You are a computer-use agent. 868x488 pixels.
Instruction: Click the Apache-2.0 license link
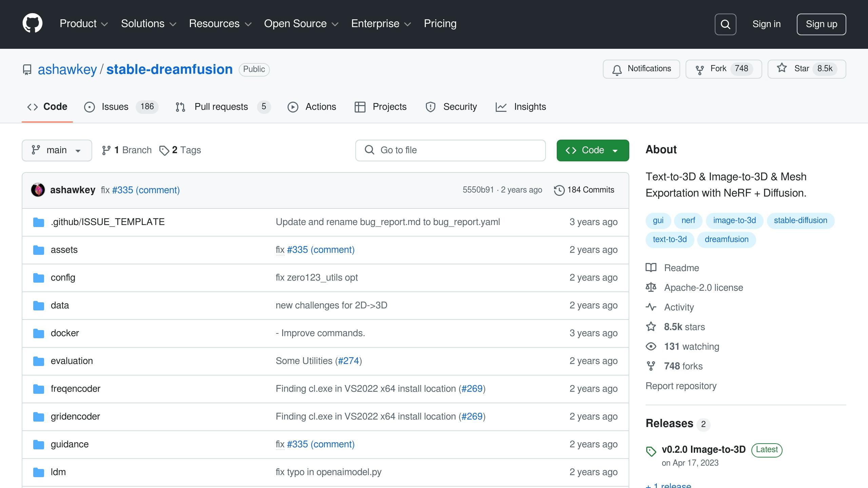tap(704, 287)
